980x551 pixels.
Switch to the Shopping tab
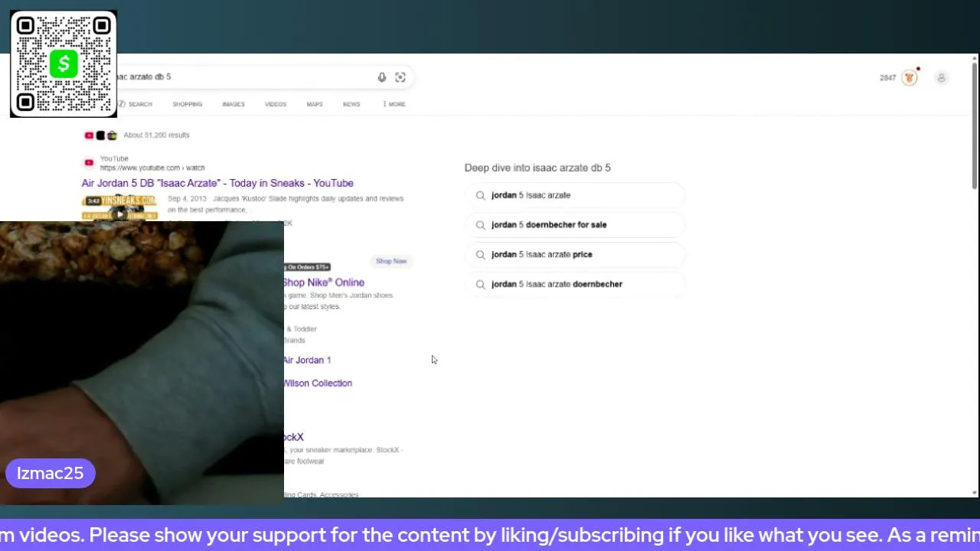pyautogui.click(x=187, y=104)
